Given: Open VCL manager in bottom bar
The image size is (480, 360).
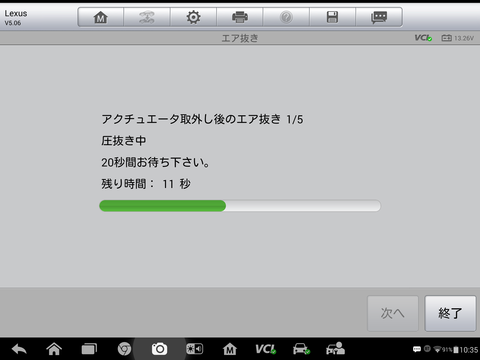Looking at the screenshot, I should (265, 349).
